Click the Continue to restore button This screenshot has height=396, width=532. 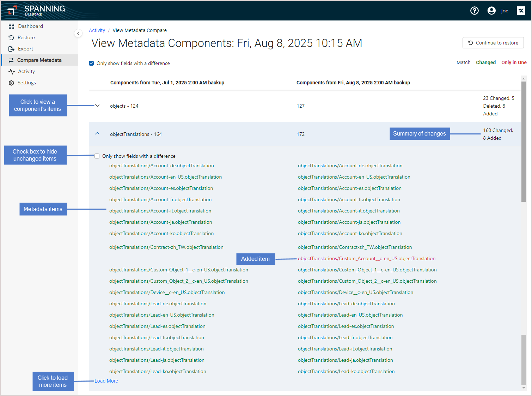click(493, 43)
